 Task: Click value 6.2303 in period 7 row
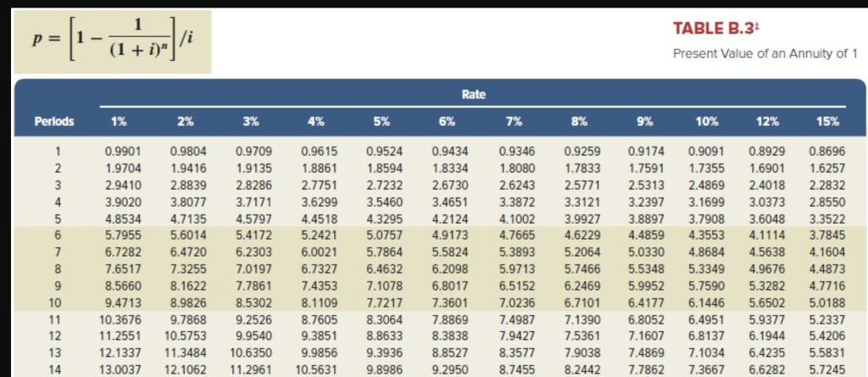pyautogui.click(x=253, y=252)
